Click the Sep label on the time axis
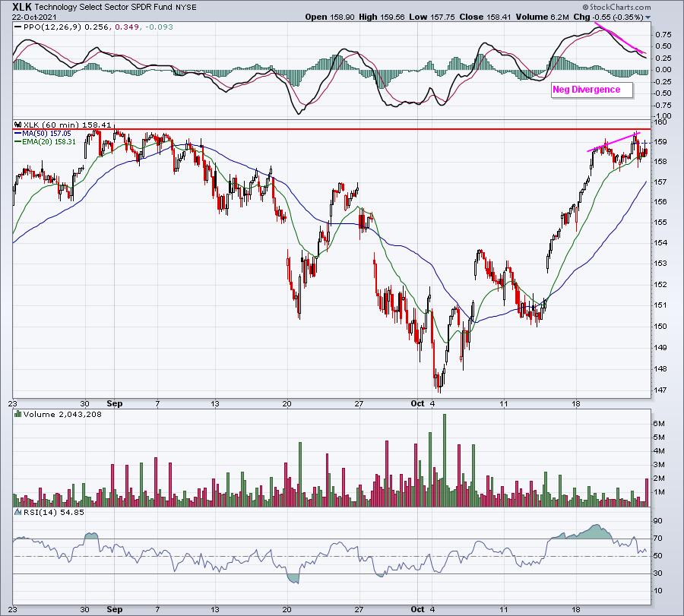This screenshot has width=684, height=616. pyautogui.click(x=112, y=404)
